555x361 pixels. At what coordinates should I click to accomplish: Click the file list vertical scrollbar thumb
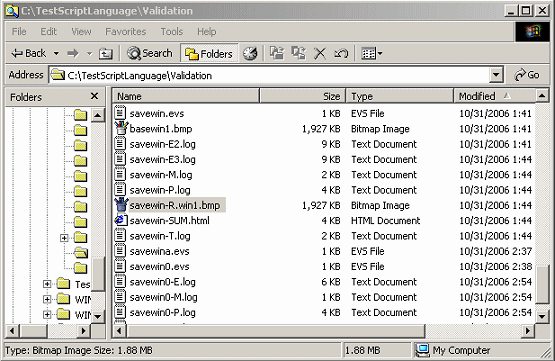542,285
